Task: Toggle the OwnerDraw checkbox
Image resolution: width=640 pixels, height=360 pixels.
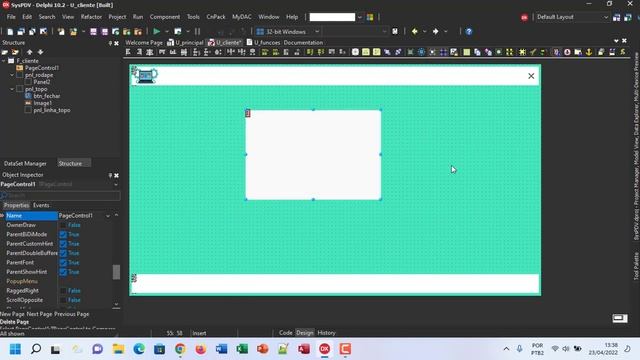Action: (x=63, y=225)
